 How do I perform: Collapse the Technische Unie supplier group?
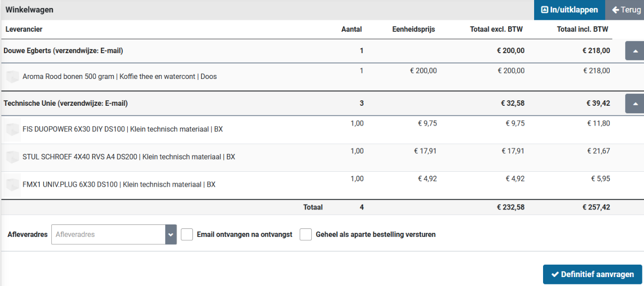(x=634, y=104)
